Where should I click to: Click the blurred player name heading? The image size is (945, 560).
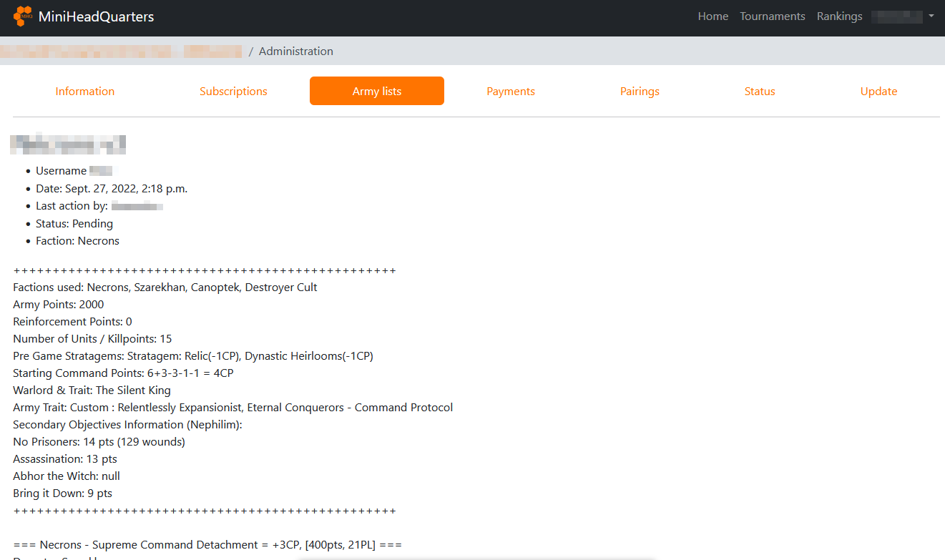[69, 144]
